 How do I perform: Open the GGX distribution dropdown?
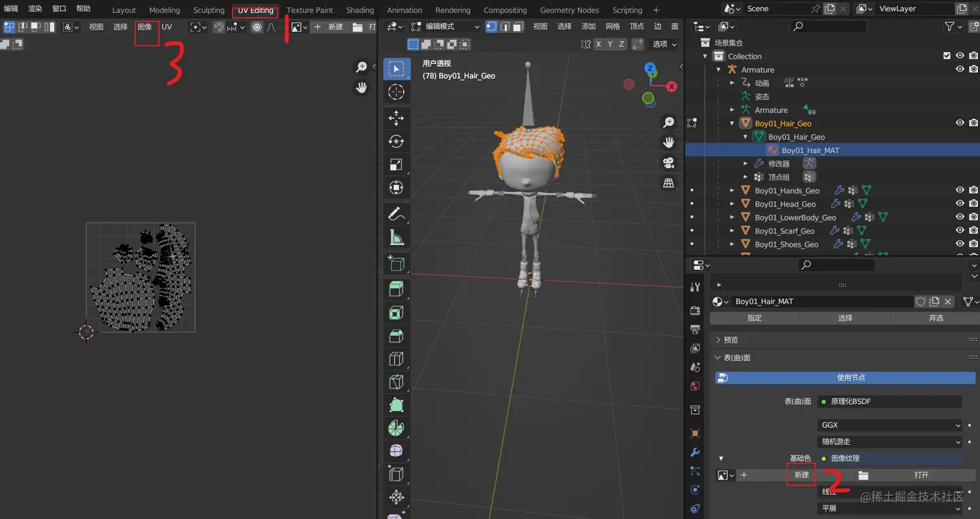pyautogui.click(x=890, y=426)
